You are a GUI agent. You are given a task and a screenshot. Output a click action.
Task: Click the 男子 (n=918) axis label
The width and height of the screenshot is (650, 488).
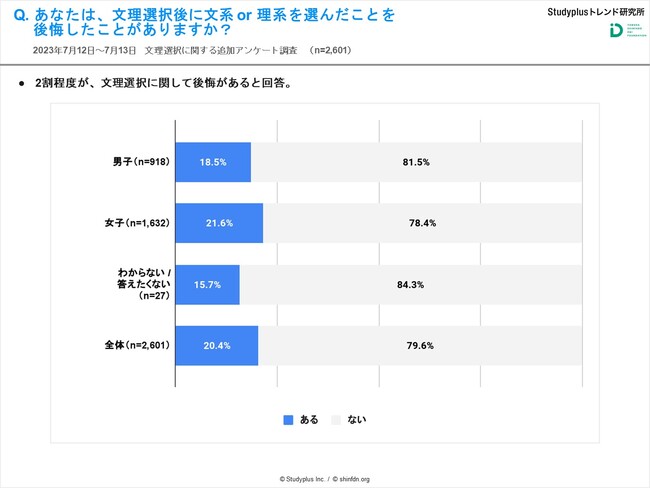click(140, 162)
